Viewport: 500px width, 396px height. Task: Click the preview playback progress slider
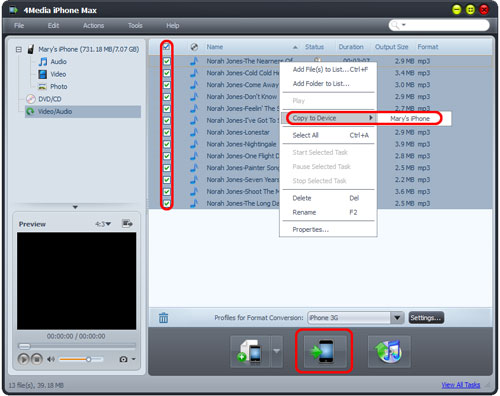[x=76, y=346]
